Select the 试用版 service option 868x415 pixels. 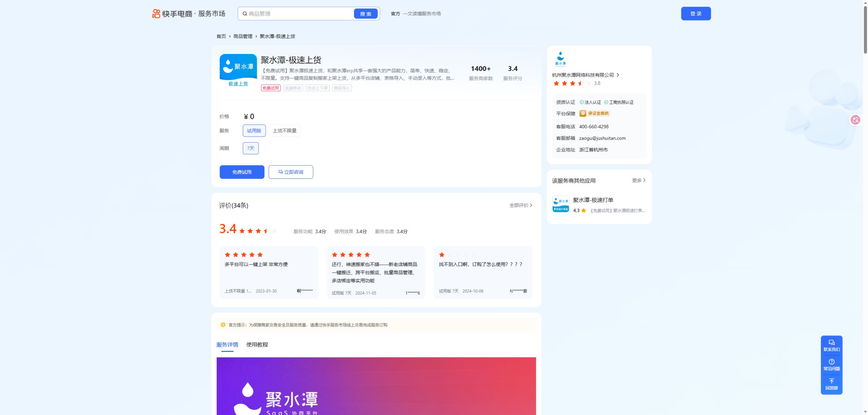pos(254,131)
